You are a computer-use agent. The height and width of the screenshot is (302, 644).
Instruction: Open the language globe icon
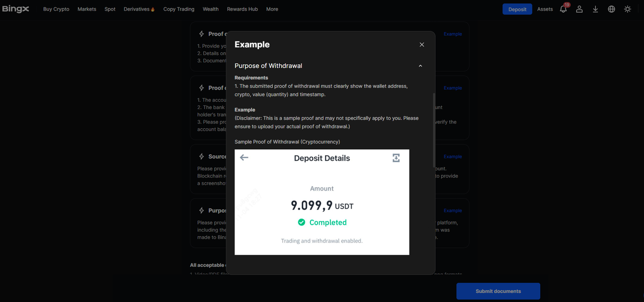[611, 9]
